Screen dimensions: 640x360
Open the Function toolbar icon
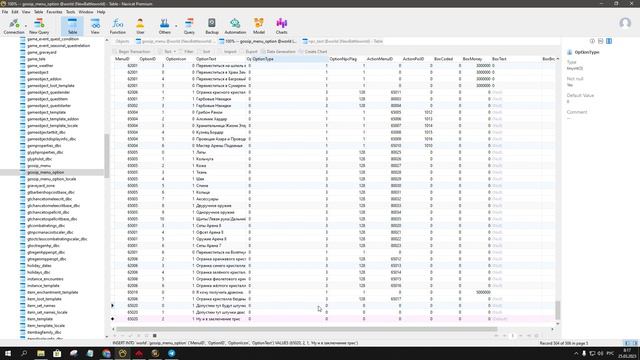pyautogui.click(x=118, y=26)
